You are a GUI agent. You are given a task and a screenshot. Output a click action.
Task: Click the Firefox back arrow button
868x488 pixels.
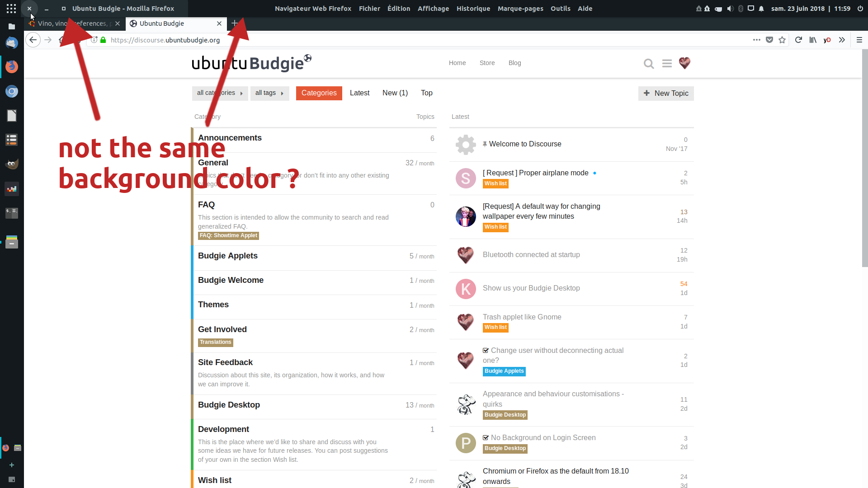[33, 40]
